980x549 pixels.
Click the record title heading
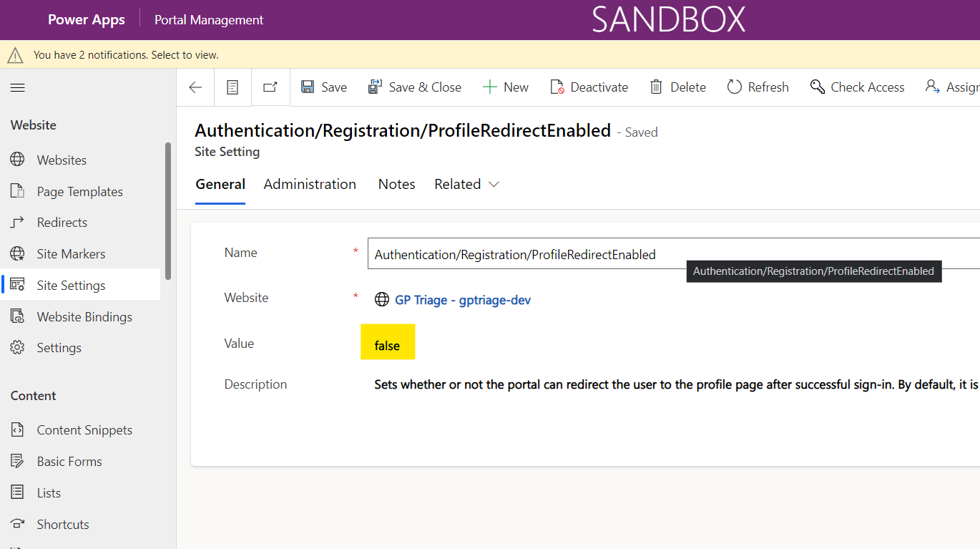pyautogui.click(x=403, y=130)
